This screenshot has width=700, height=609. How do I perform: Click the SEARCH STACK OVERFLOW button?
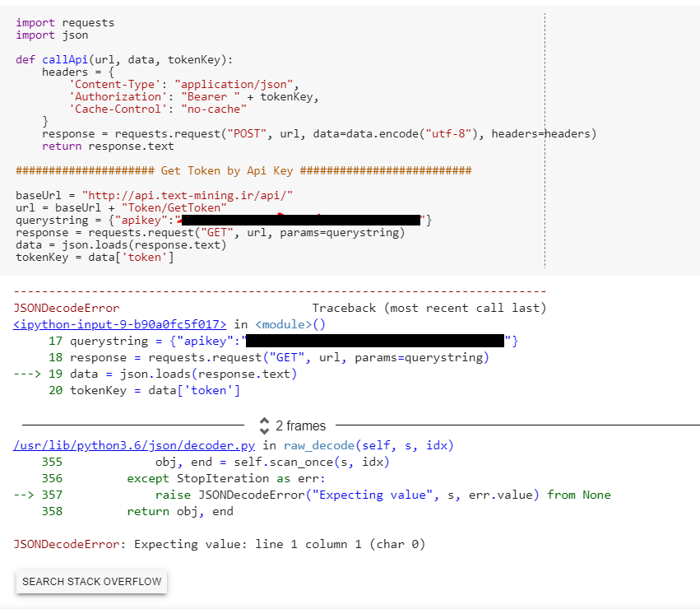tap(90, 581)
